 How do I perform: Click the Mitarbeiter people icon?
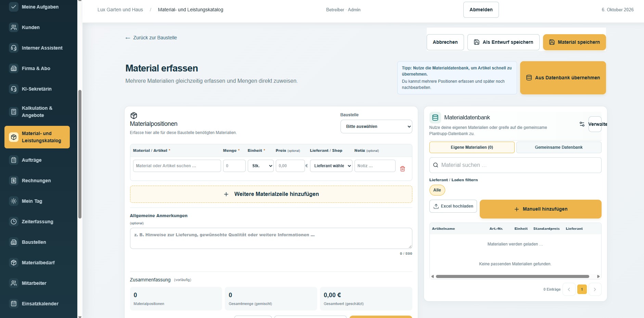14,283
